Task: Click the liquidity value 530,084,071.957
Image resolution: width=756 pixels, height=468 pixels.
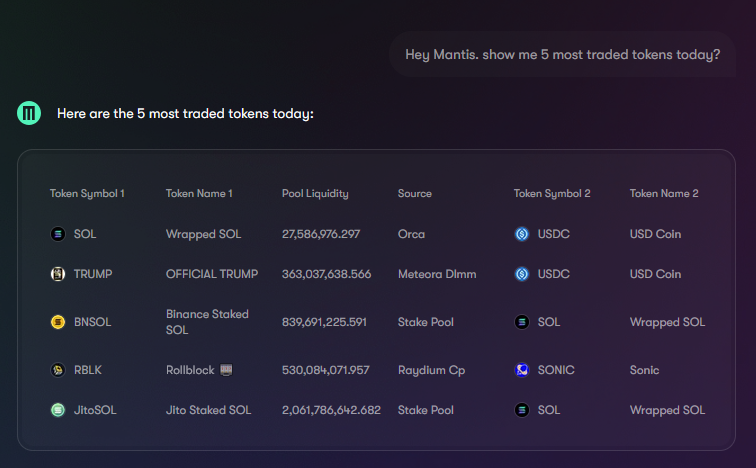Action: coord(325,370)
